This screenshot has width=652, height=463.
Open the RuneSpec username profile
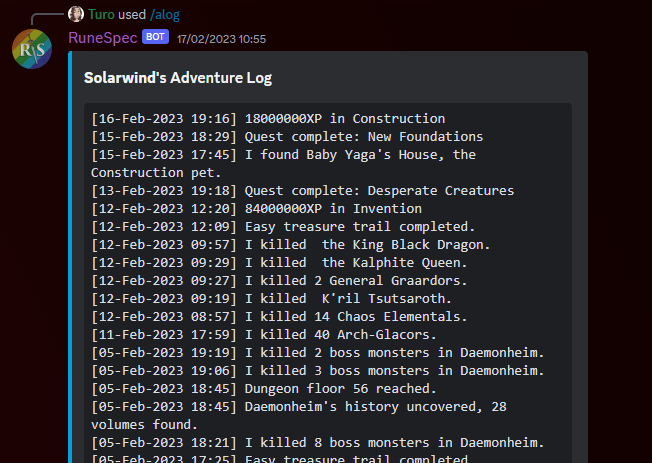pos(103,38)
